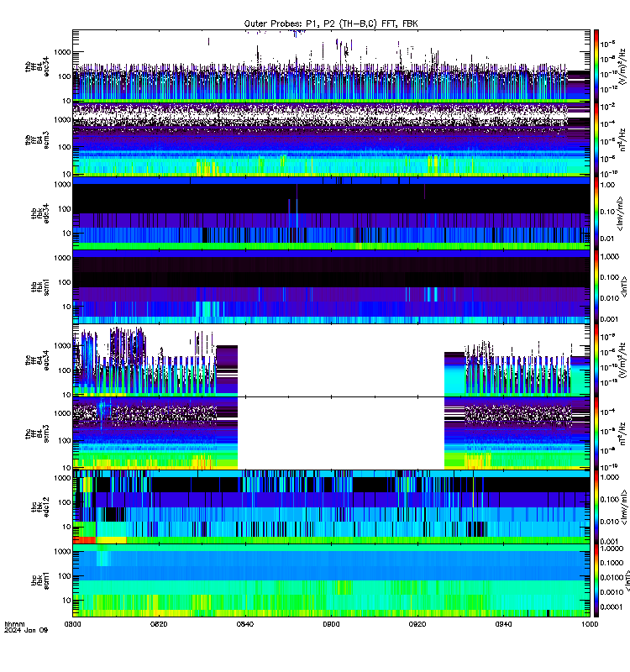The width and height of the screenshot is (630, 672).
Task: Click the "nT²/Hz" units label of thb scm3
Action: [622, 139]
